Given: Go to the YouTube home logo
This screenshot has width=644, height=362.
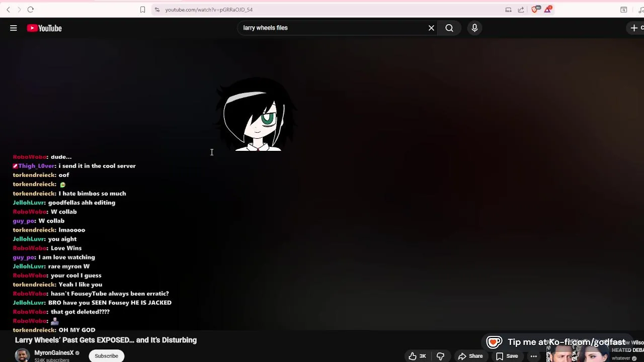Looking at the screenshot, I should click(x=44, y=28).
